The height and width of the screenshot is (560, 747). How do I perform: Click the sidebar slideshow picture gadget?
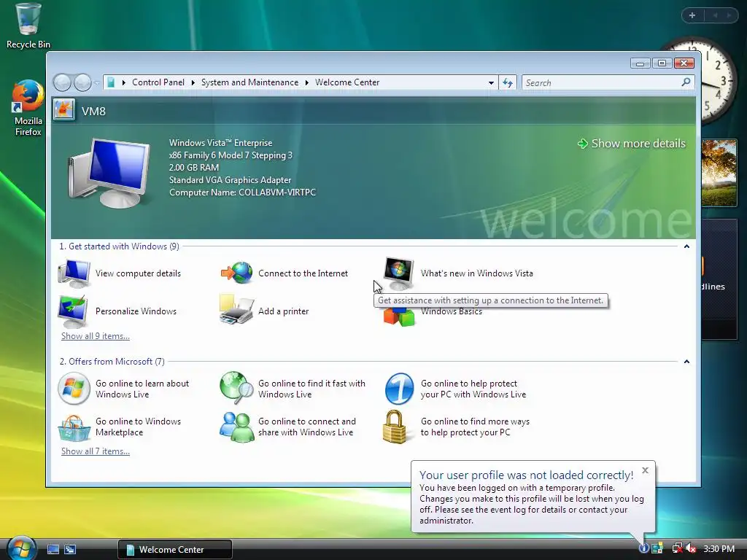719,172
